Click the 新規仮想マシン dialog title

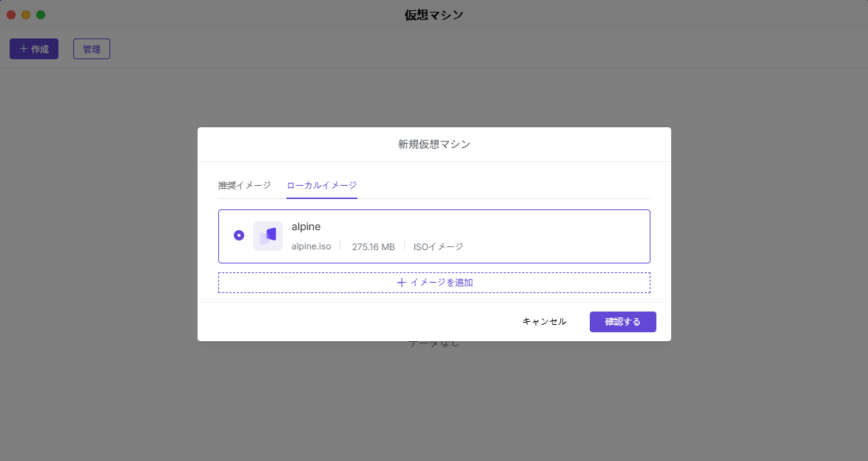(x=434, y=144)
